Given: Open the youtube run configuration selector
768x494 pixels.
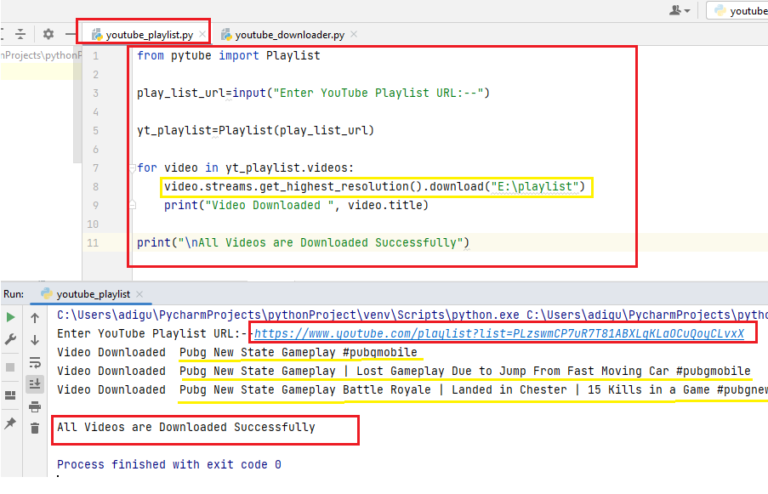Looking at the screenshot, I should (x=739, y=10).
